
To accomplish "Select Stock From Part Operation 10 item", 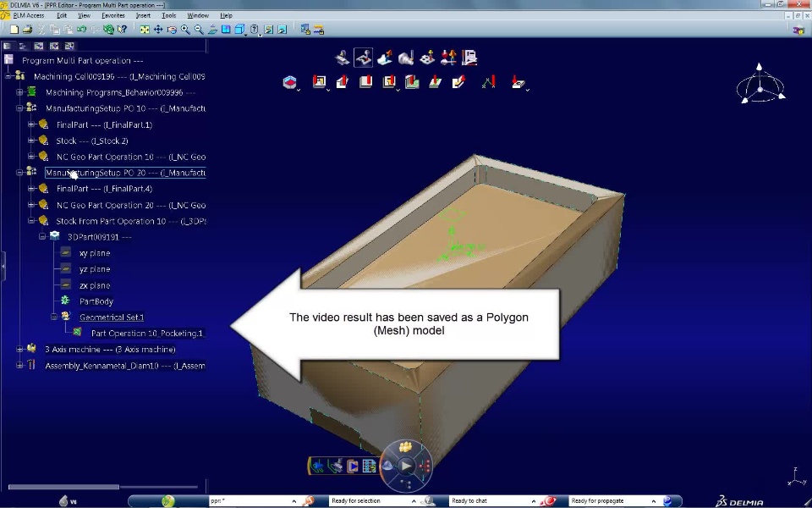I will tap(131, 221).
